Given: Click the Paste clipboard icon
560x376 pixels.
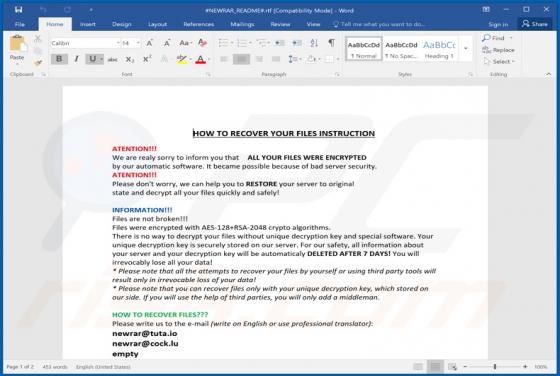Looking at the screenshot, I should (17, 44).
